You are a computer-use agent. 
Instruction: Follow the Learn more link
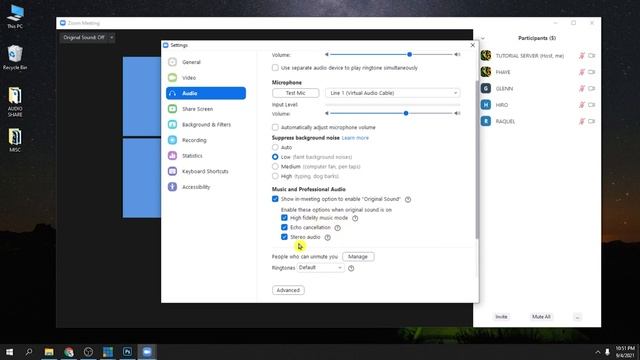pyautogui.click(x=355, y=138)
